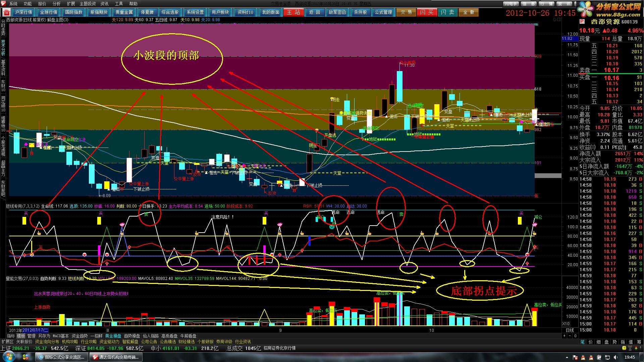Click the 我的版面 button

click(271, 12)
